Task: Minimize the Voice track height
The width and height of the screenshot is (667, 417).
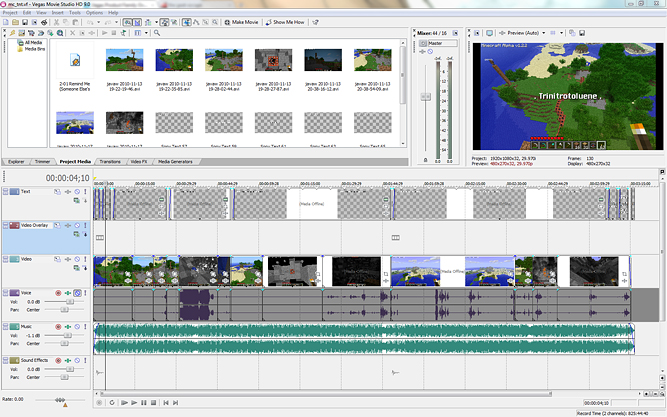Action: (6, 291)
